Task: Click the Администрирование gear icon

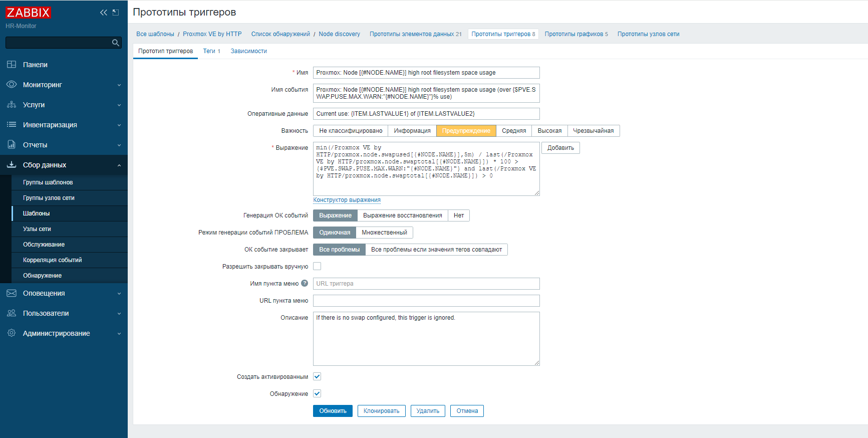Action: tap(12, 333)
